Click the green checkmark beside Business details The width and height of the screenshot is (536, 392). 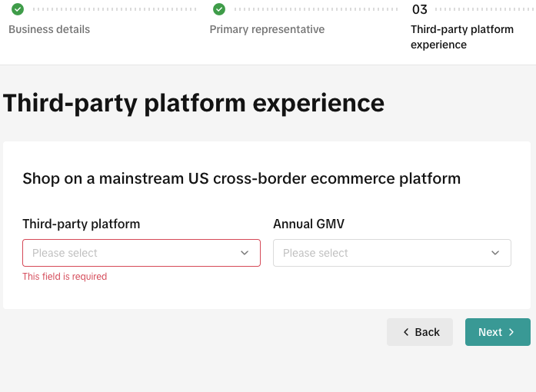pyautogui.click(x=18, y=9)
